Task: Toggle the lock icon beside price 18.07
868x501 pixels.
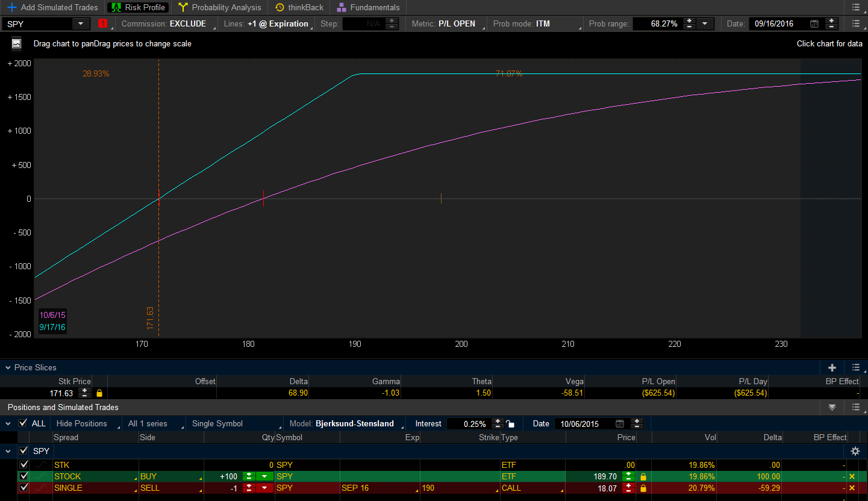Action: [x=643, y=488]
